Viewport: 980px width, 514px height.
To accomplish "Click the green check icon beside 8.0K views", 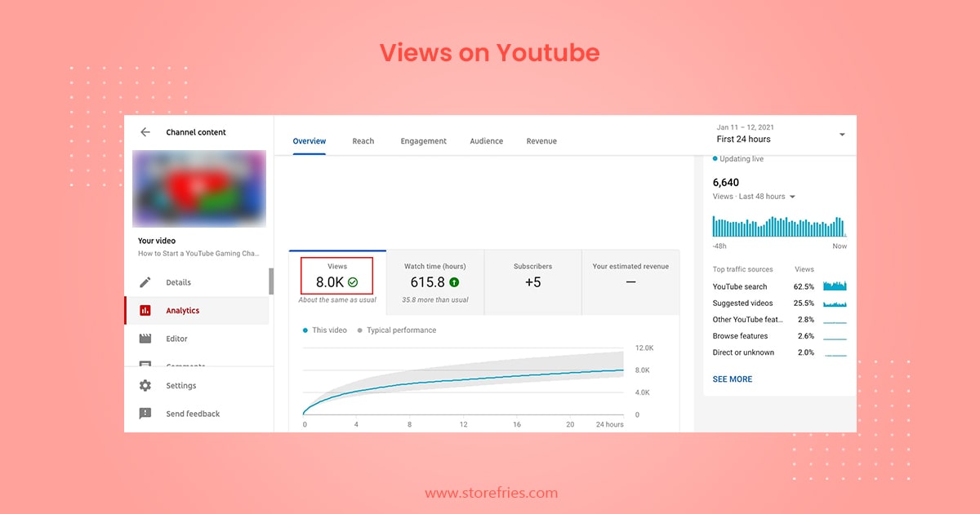I will coord(353,282).
